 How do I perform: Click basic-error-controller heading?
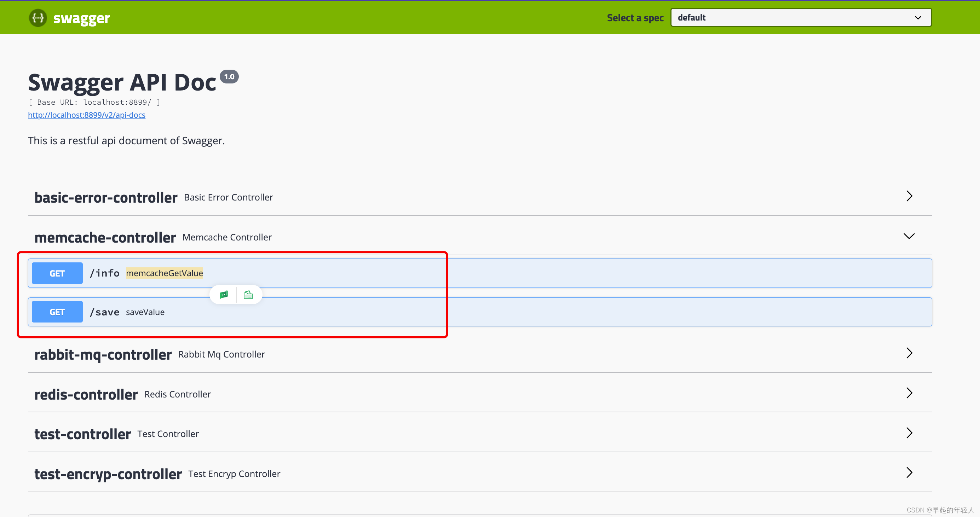click(106, 198)
